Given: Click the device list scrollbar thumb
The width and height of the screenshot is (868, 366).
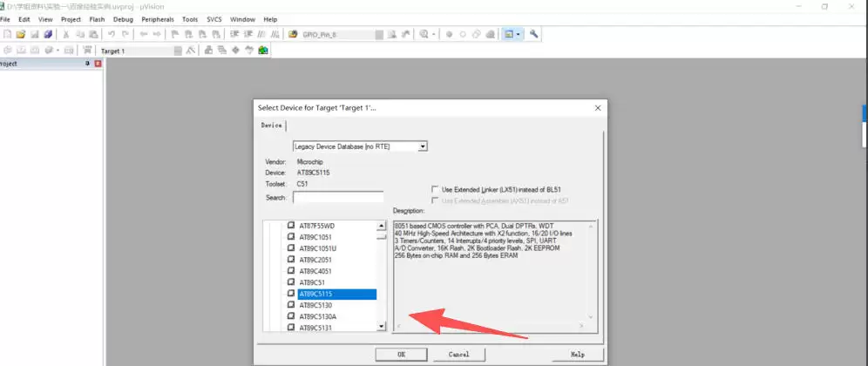Looking at the screenshot, I should coord(381,236).
